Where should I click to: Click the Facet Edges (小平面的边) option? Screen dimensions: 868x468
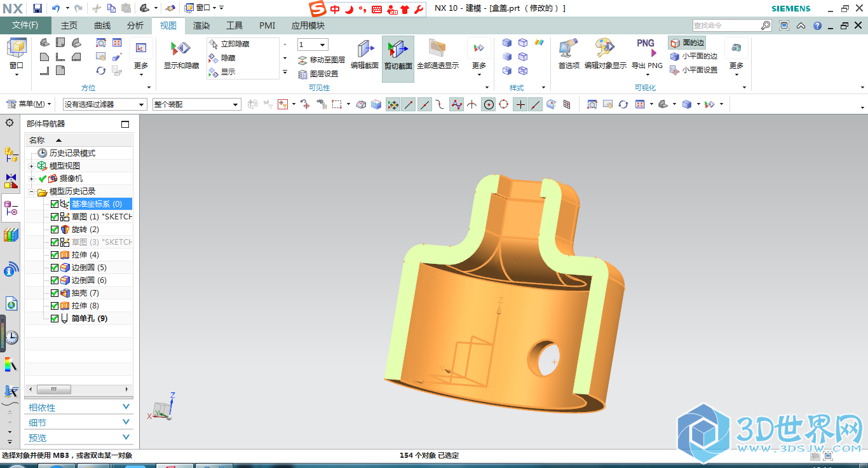[694, 56]
